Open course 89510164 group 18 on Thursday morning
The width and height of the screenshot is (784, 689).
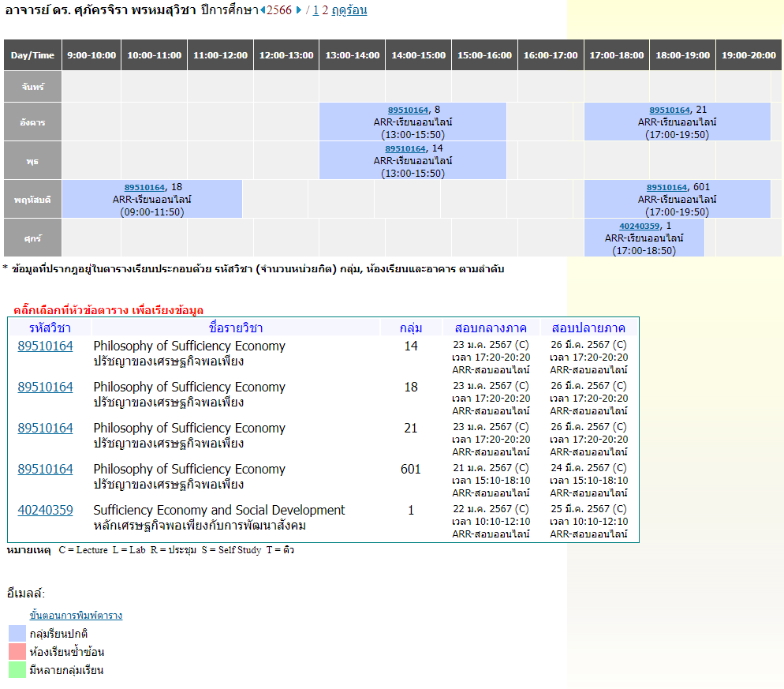[x=144, y=188]
